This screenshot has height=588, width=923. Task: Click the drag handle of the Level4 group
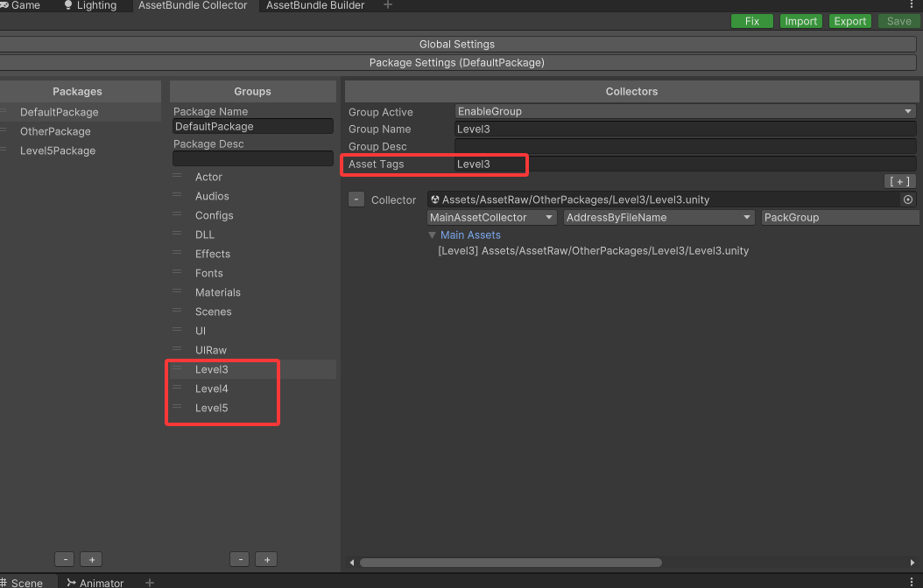tap(177, 388)
